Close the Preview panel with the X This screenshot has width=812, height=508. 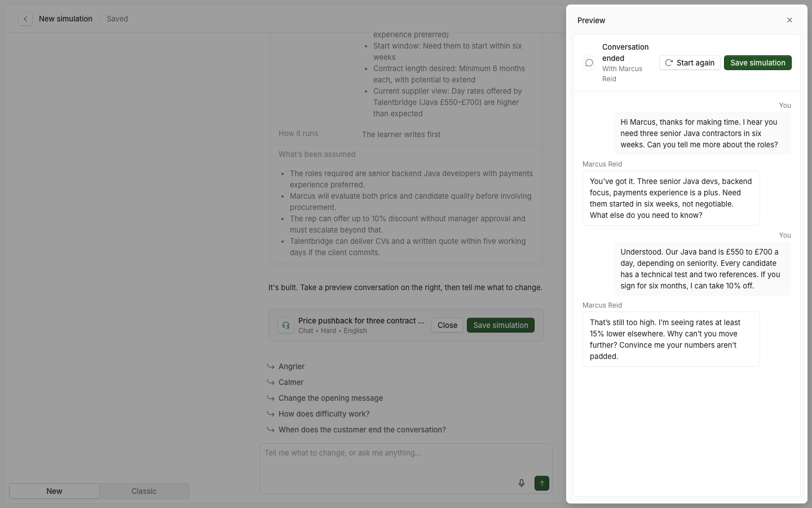(x=789, y=20)
